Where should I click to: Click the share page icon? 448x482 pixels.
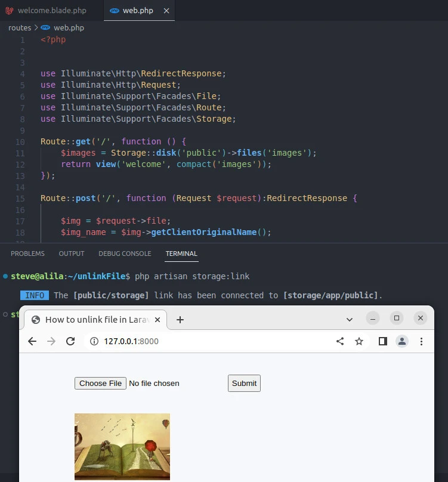(x=340, y=341)
